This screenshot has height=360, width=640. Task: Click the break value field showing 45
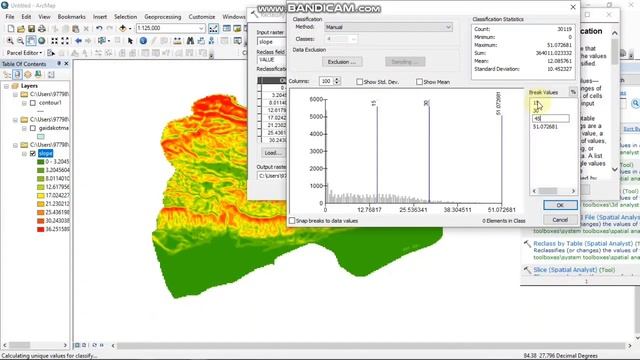tap(551, 118)
